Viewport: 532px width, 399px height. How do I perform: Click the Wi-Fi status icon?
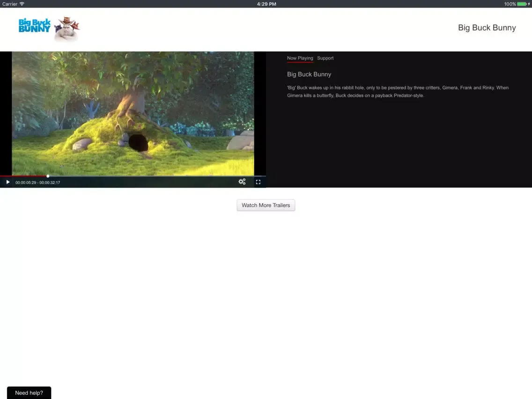22,4
